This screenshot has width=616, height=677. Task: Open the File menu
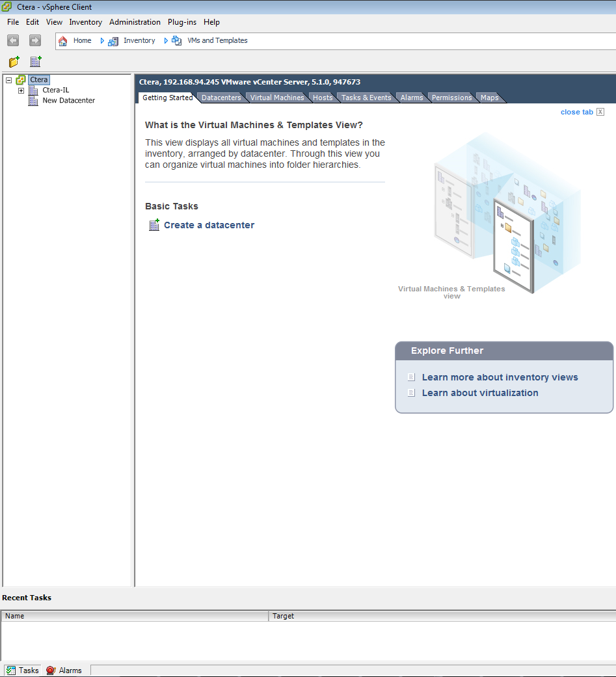click(13, 22)
